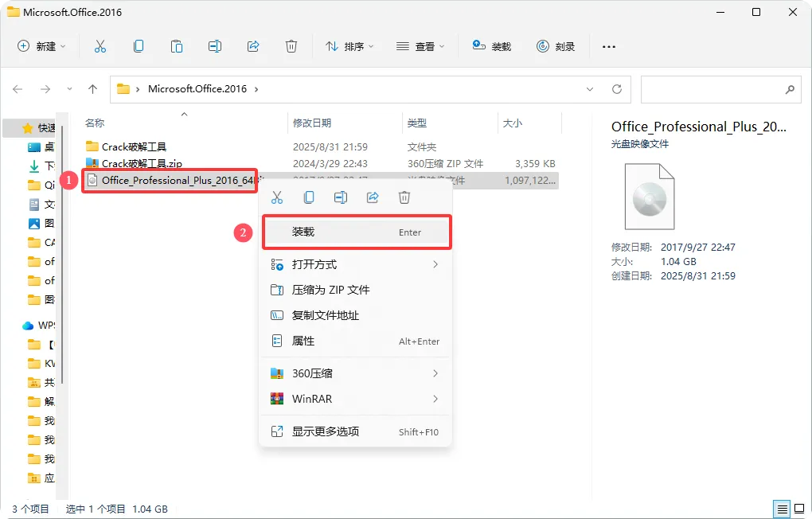Select the Crack破解工具 folder row

coord(321,146)
